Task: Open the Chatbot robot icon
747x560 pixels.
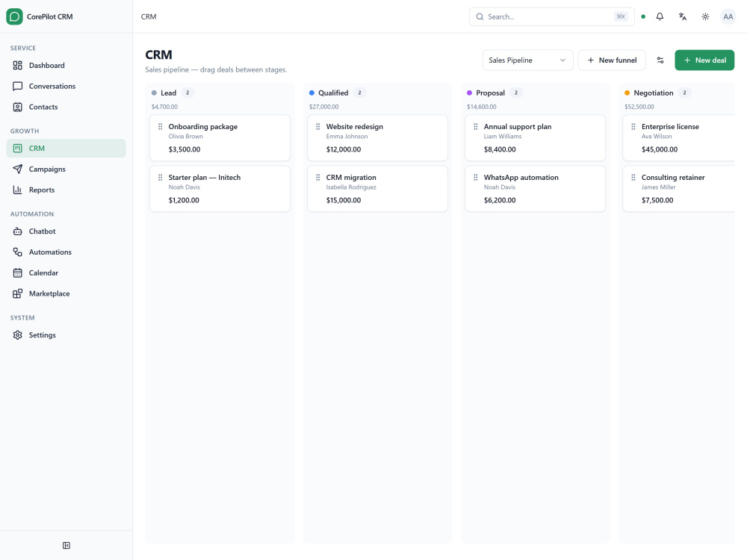Action: point(18,231)
